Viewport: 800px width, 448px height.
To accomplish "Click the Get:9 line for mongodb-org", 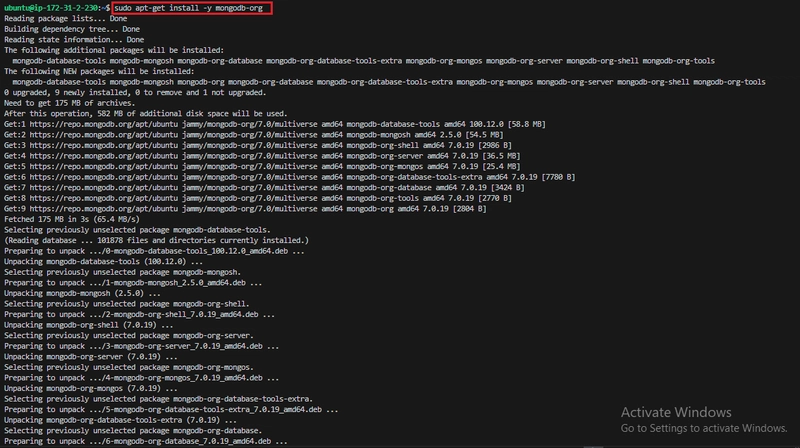I will pos(245,209).
